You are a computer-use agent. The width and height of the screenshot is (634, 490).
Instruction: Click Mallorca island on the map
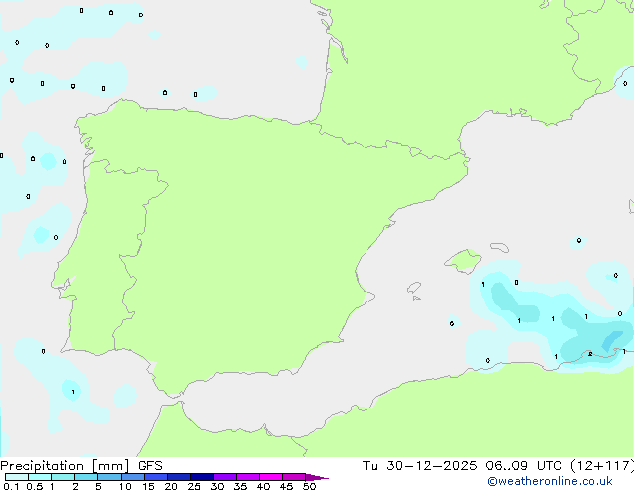(463, 261)
